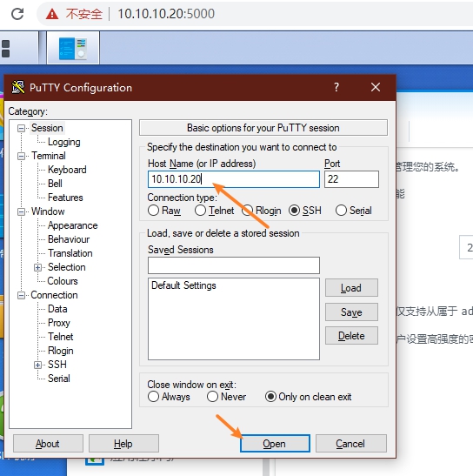Set close window on exit to Never
The image size is (473, 476).
(212, 397)
